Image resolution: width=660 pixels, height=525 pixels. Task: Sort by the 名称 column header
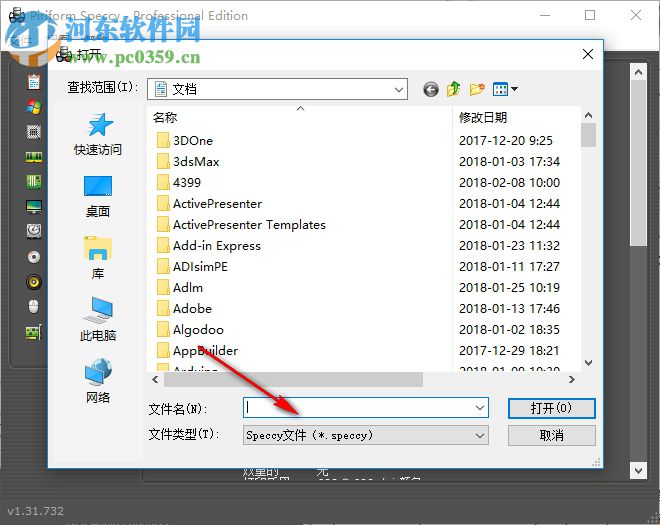click(x=165, y=117)
